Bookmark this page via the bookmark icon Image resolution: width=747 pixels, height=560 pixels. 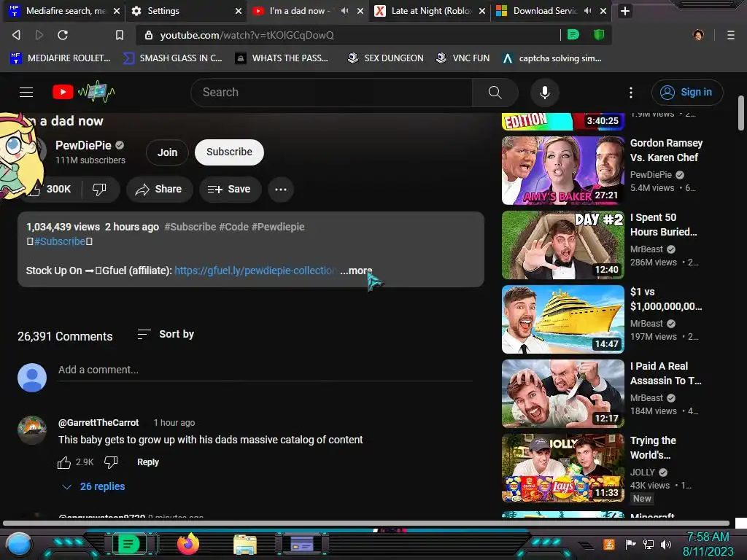tap(120, 35)
